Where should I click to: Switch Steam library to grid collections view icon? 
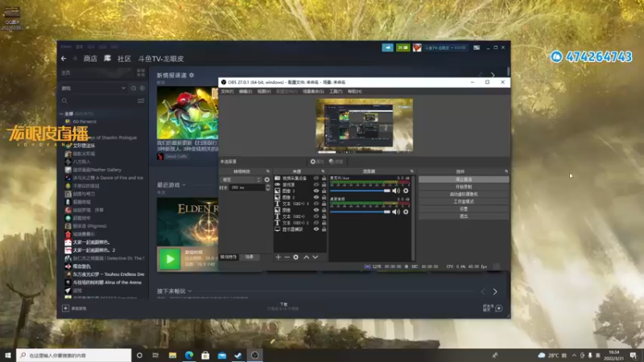pos(141,72)
